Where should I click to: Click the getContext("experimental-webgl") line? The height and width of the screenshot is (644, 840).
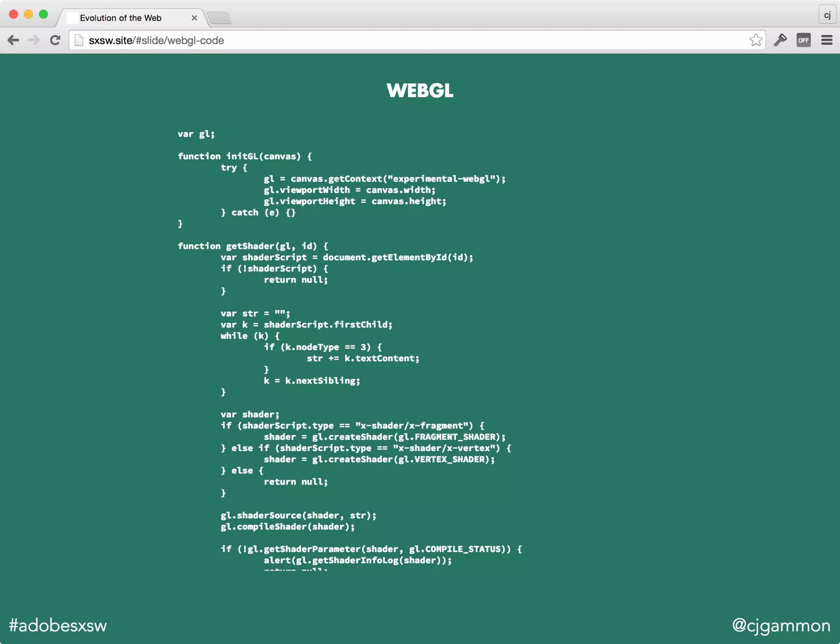(385, 179)
